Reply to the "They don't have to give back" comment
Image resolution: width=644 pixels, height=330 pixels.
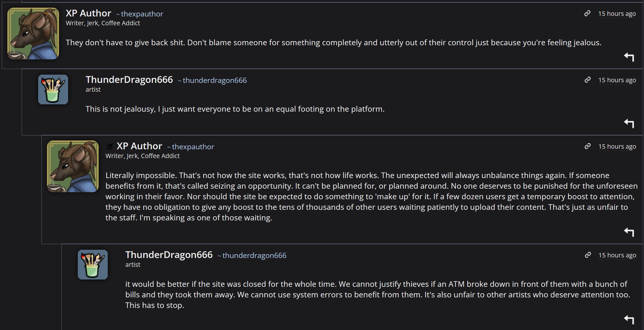coord(629,57)
